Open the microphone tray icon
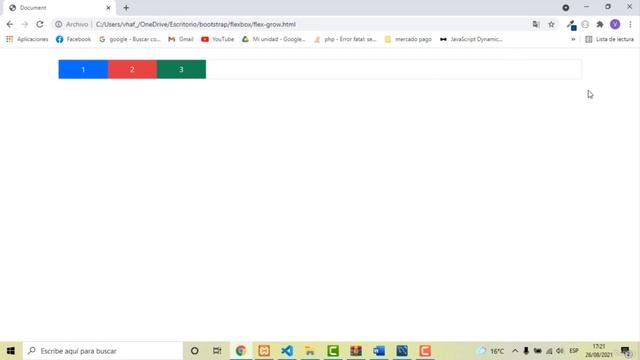640x360 pixels. click(526, 351)
